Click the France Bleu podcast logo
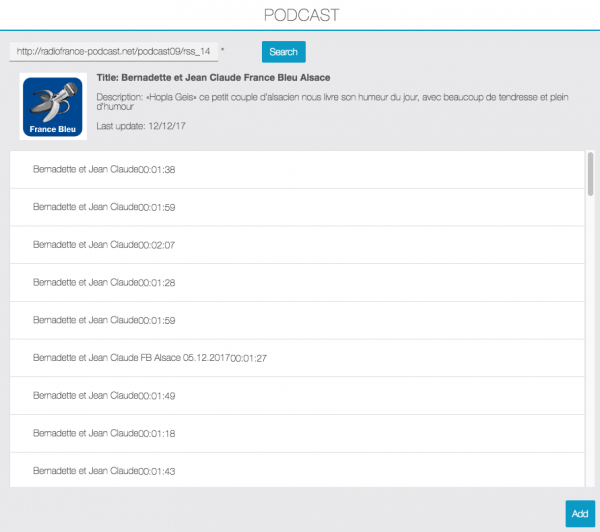This screenshot has height=532, width=600. point(51,106)
